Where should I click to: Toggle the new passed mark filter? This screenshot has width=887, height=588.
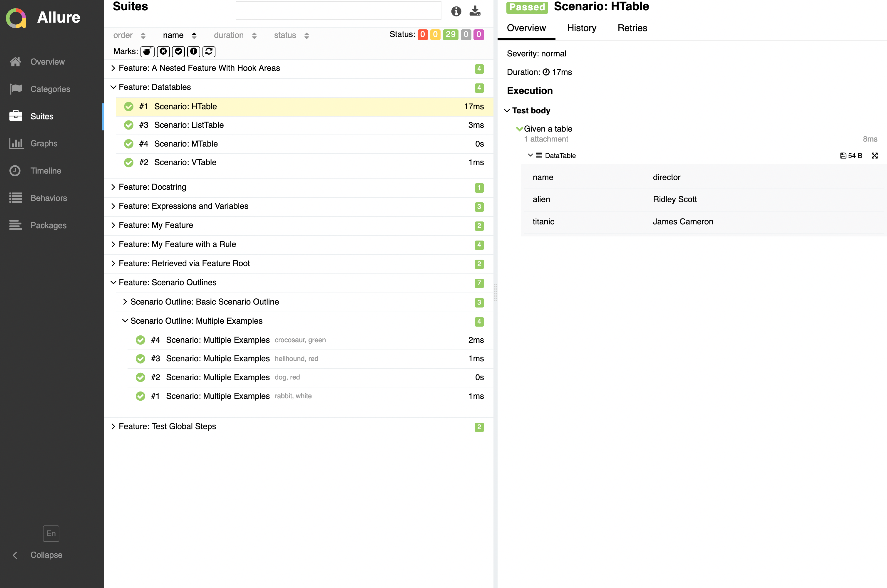[x=179, y=51]
